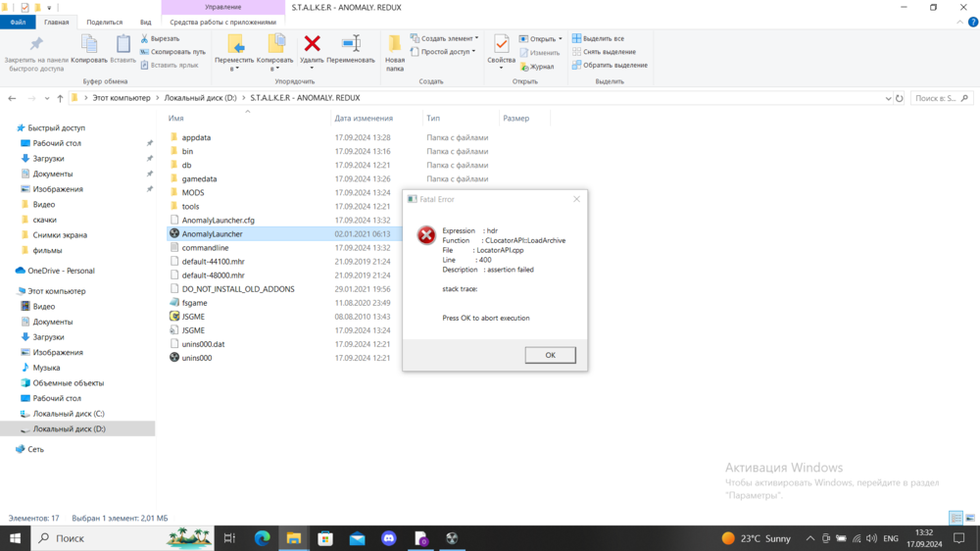Click Local Disk (D:) in the address breadcrumb

pyautogui.click(x=200, y=98)
